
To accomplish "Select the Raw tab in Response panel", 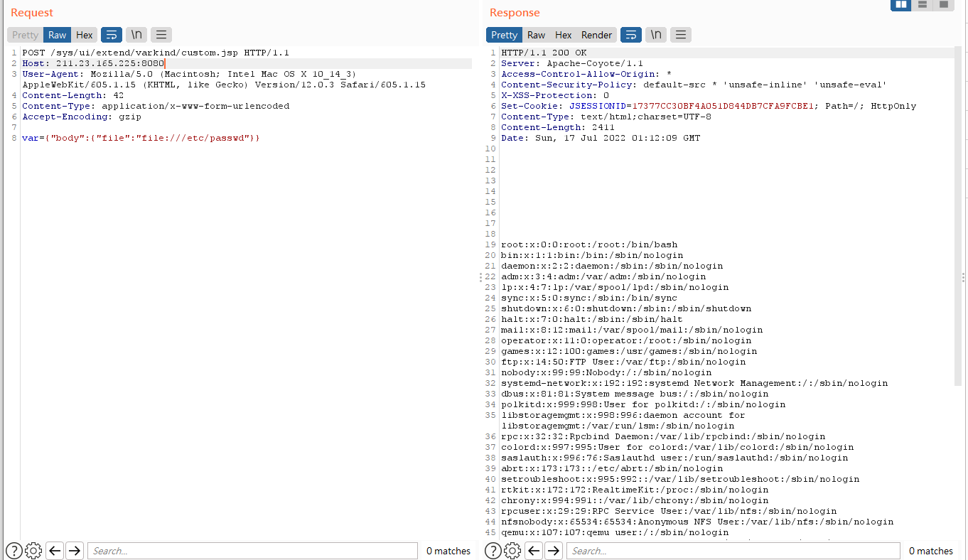I will 537,35.
